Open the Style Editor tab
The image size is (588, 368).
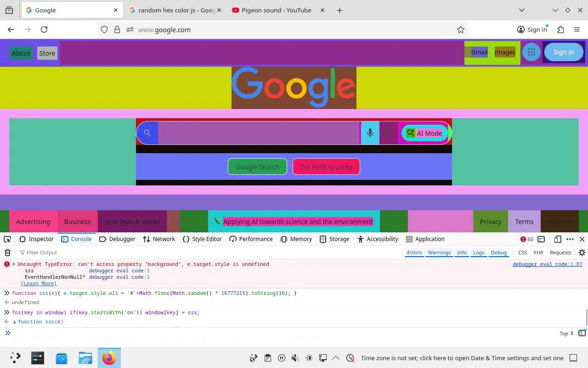[202, 239]
